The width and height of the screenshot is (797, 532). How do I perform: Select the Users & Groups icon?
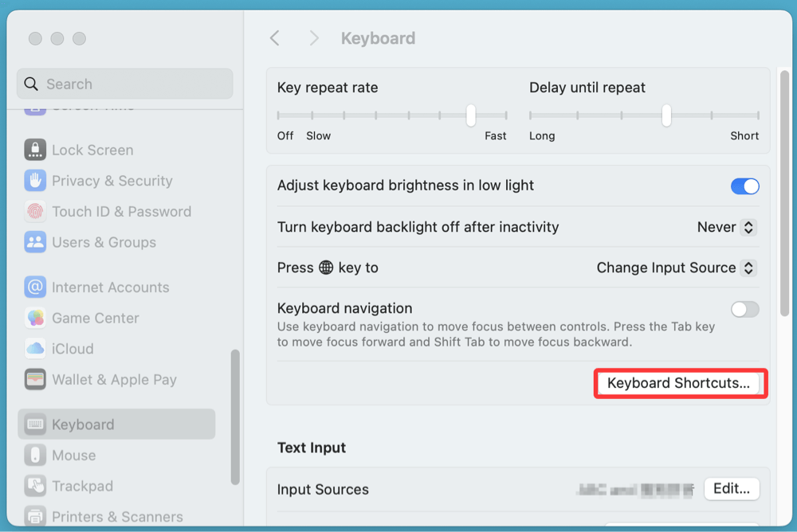[x=35, y=242]
